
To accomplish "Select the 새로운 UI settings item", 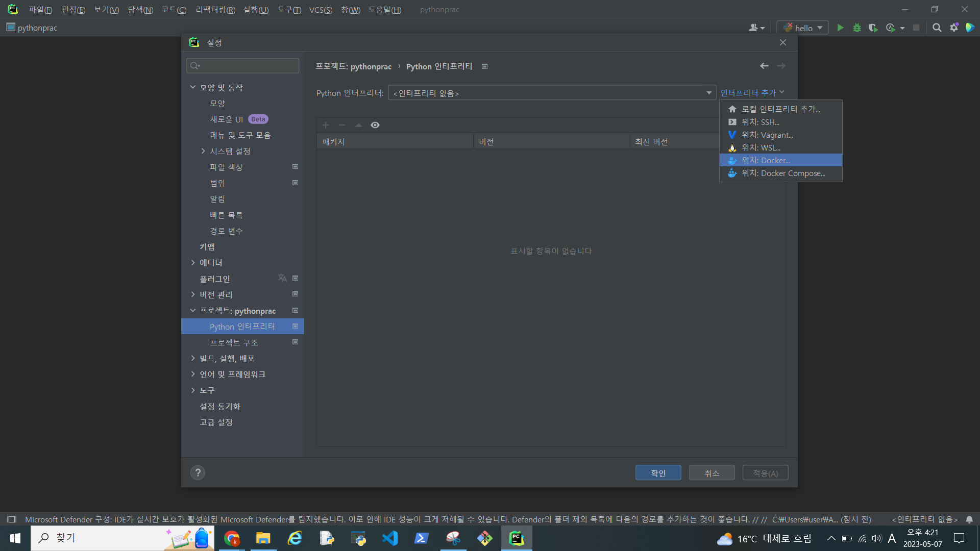I will (242, 119).
